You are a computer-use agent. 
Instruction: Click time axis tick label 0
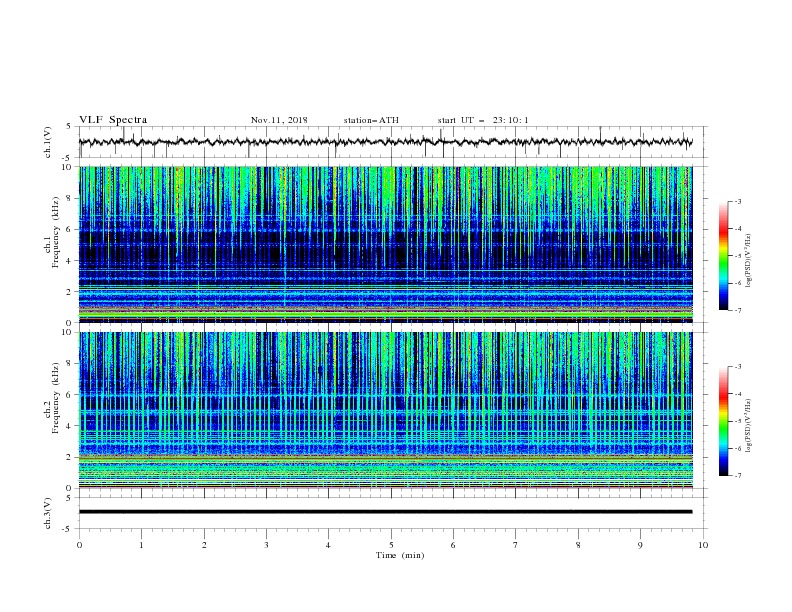coord(79,545)
